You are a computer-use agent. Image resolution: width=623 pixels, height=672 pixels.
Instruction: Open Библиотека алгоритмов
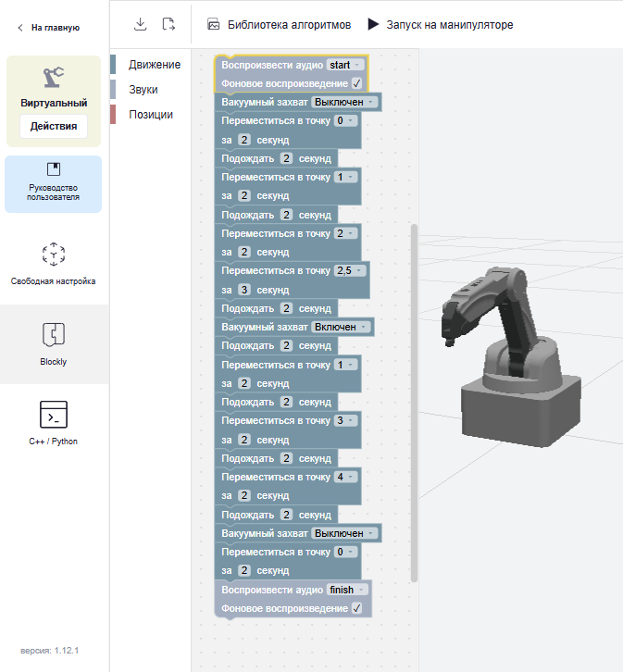(x=289, y=25)
